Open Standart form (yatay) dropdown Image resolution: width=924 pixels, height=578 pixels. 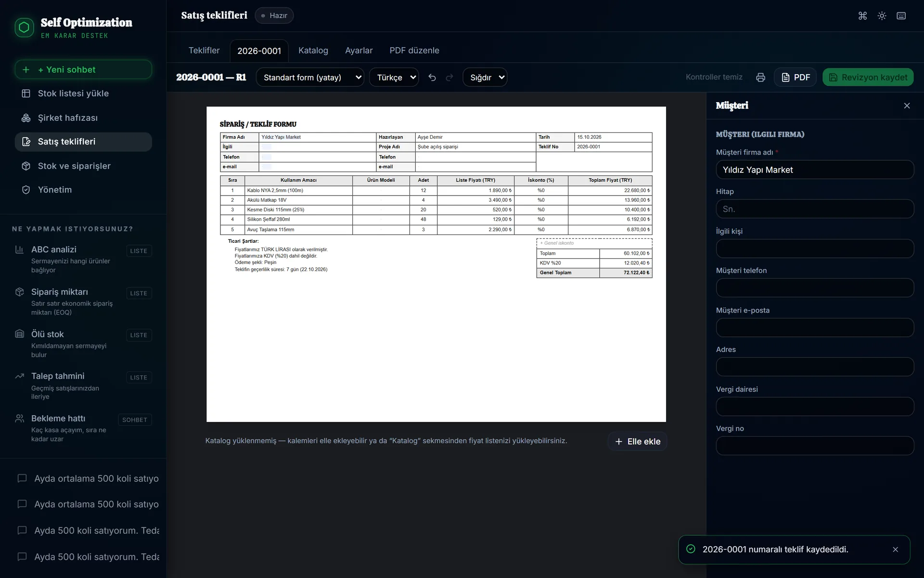[310, 78]
